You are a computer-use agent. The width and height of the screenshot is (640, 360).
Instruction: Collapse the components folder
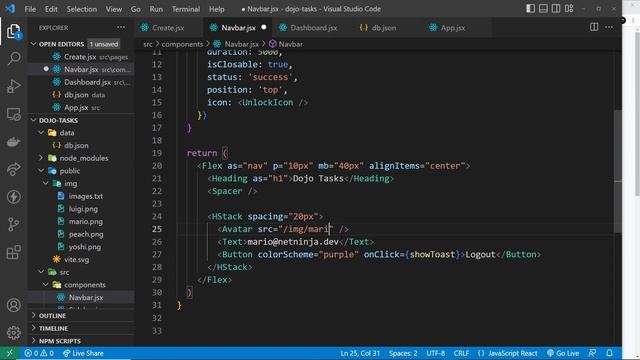pyautogui.click(x=46, y=284)
